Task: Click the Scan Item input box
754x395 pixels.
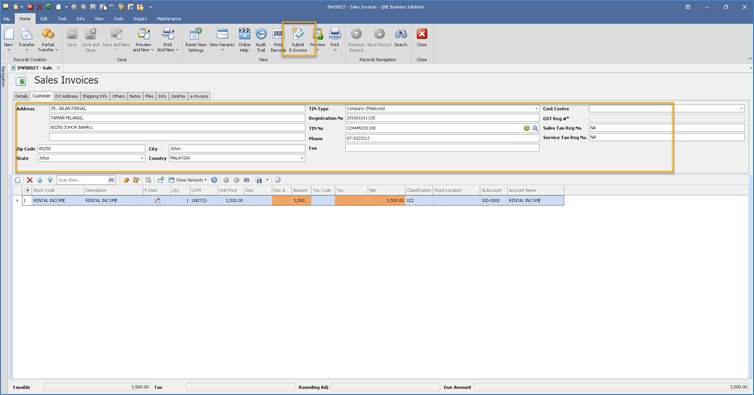Action: pos(83,180)
